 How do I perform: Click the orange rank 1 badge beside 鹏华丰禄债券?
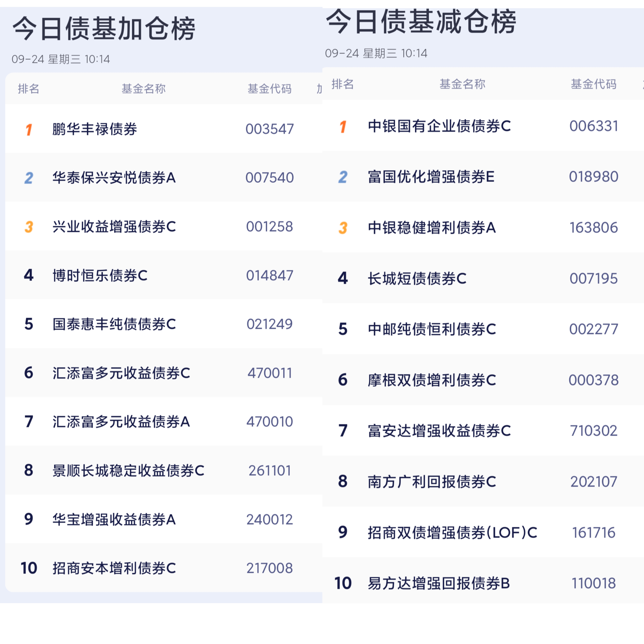pyautogui.click(x=29, y=129)
